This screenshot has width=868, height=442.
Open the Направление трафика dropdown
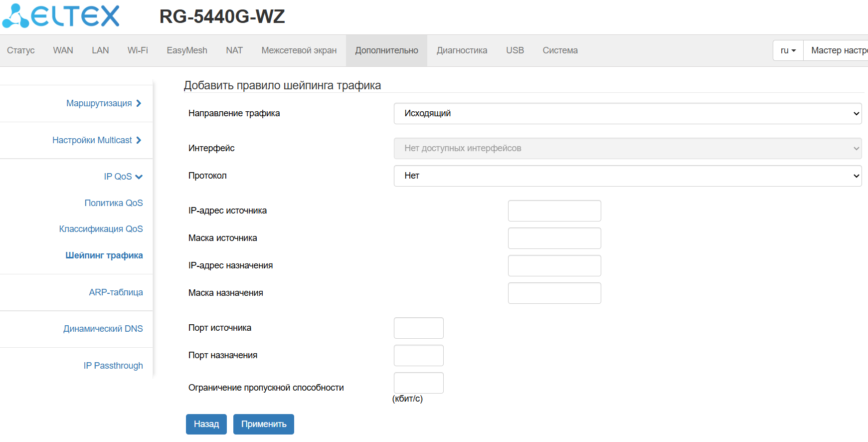coord(627,113)
